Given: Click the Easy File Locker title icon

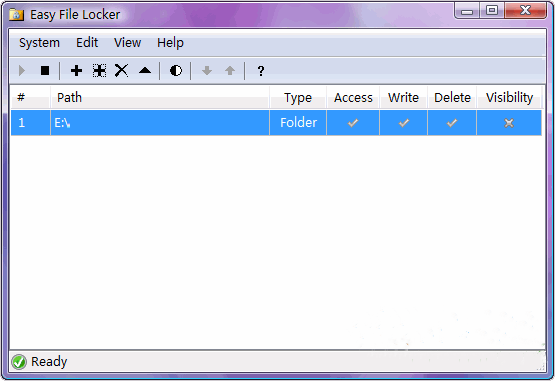Looking at the screenshot, I should [16, 15].
